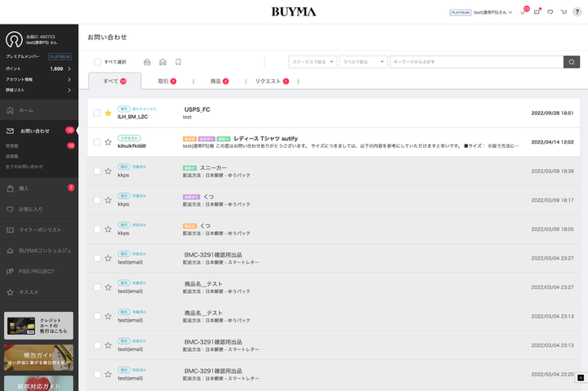The width and height of the screenshot is (588, 391).
Task: Click the bookmark label icon in toolbar
Action: pyautogui.click(x=178, y=62)
